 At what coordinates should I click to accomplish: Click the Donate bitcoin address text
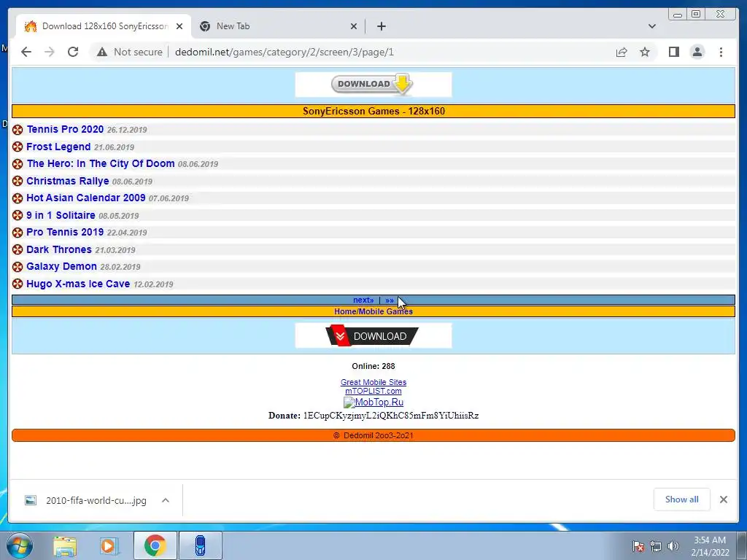pyautogui.click(x=391, y=416)
